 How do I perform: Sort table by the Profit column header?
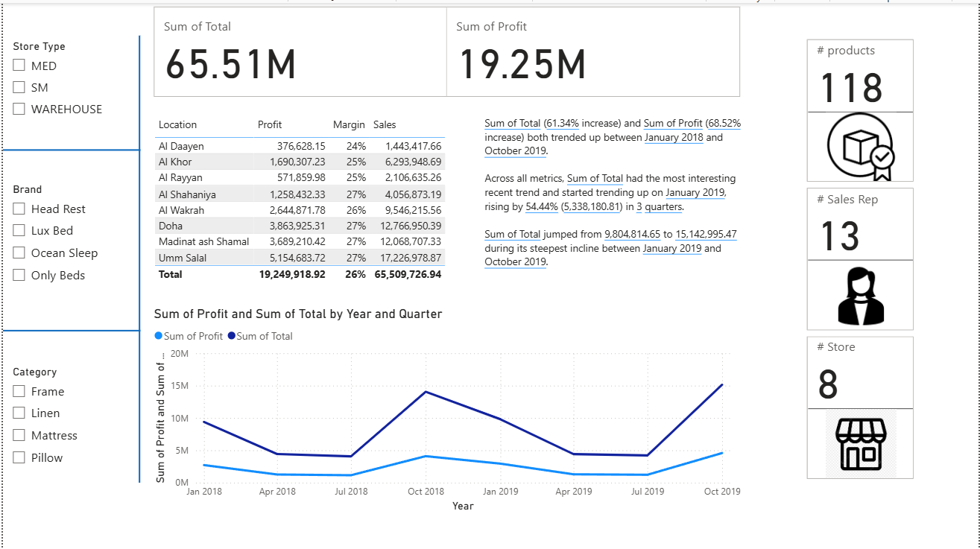click(x=270, y=124)
